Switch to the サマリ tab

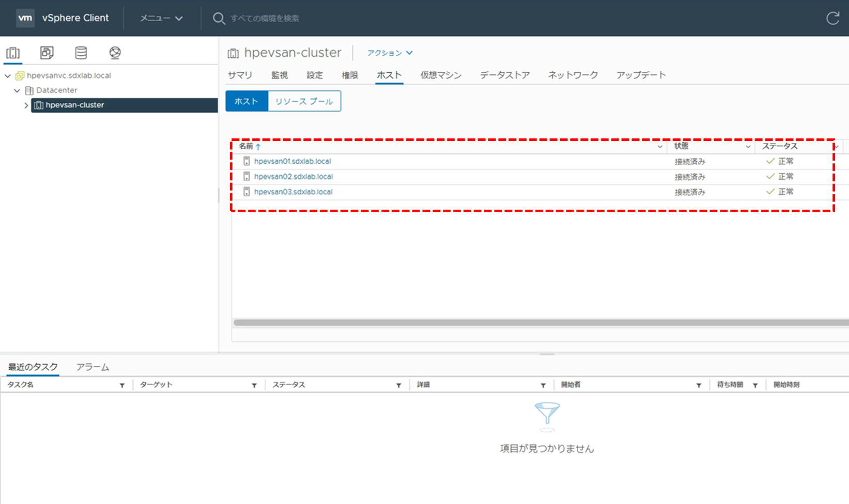coord(240,75)
